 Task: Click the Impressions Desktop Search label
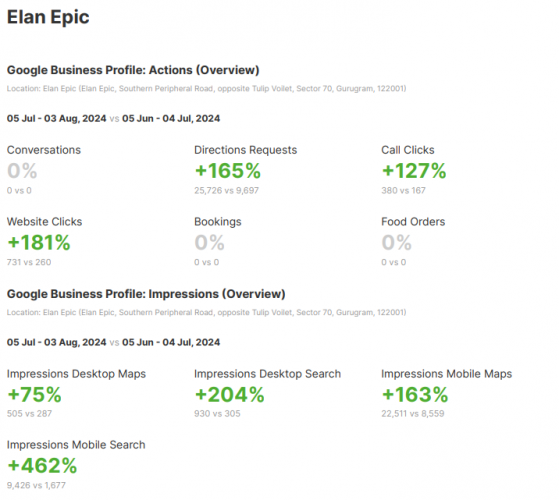[x=267, y=374]
